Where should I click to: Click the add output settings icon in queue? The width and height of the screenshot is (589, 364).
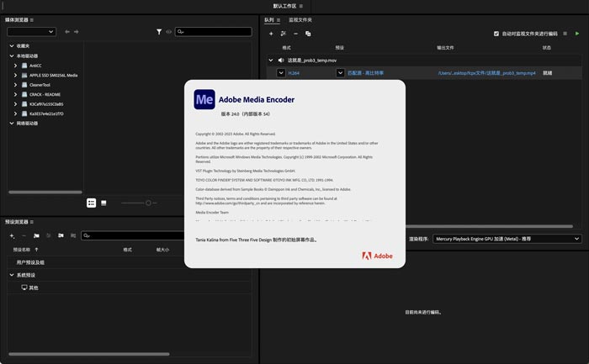284,34
